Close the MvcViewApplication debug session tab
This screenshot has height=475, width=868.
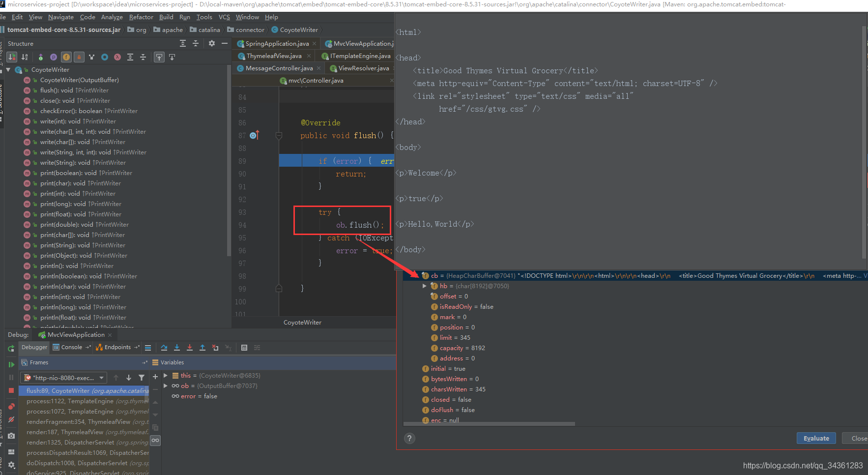(110, 335)
